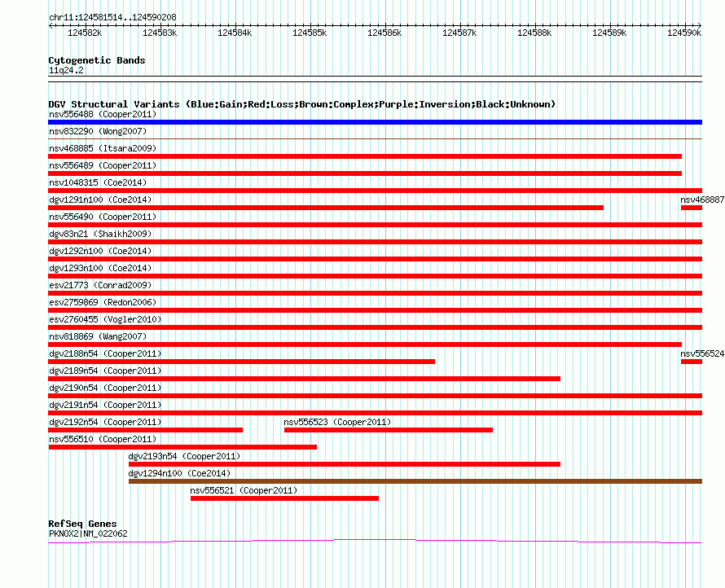The height and width of the screenshot is (588, 725).
Task: Click the nsv556488 (Cooper2011) label
Action: coord(103,114)
